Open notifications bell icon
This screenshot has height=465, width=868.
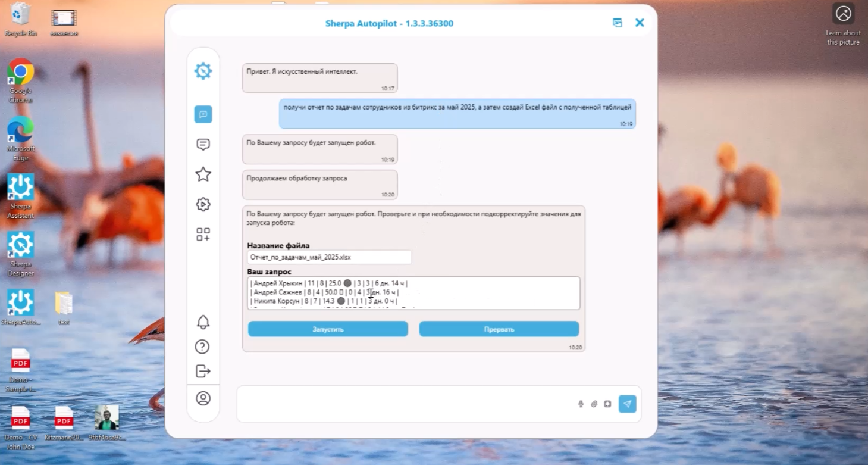click(x=203, y=322)
